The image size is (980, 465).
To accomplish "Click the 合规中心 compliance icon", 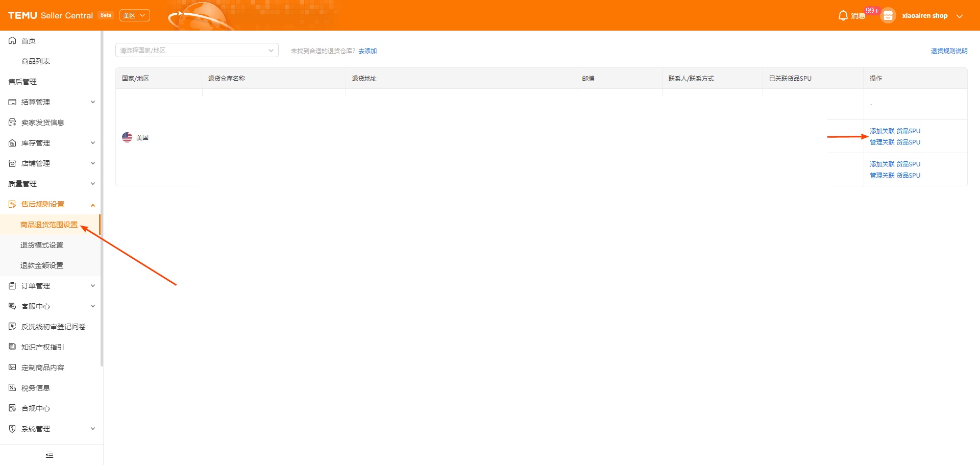I will click(x=12, y=408).
